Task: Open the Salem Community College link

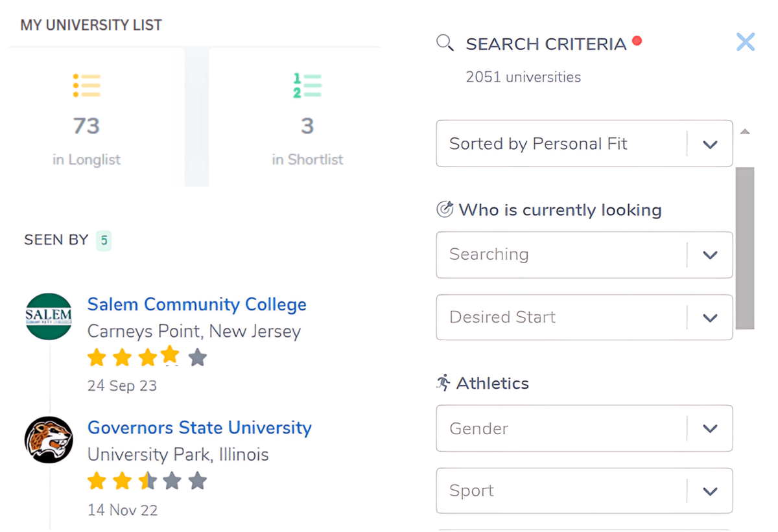Action: tap(196, 305)
